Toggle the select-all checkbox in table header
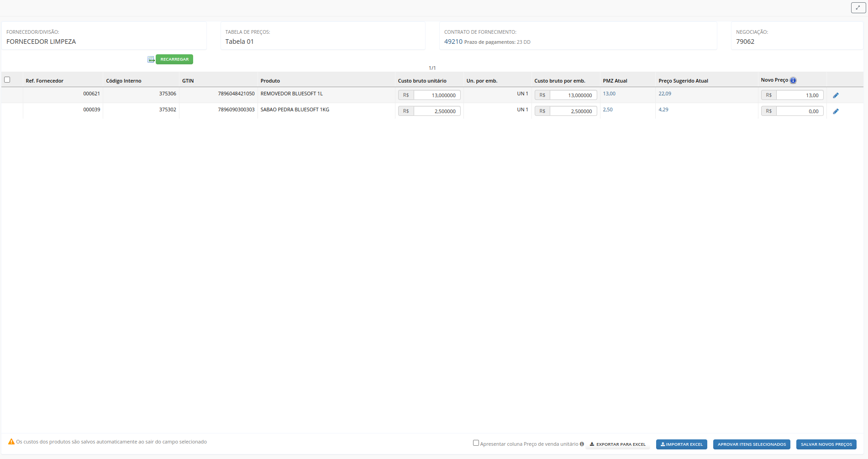The height and width of the screenshot is (459, 868). click(7, 80)
